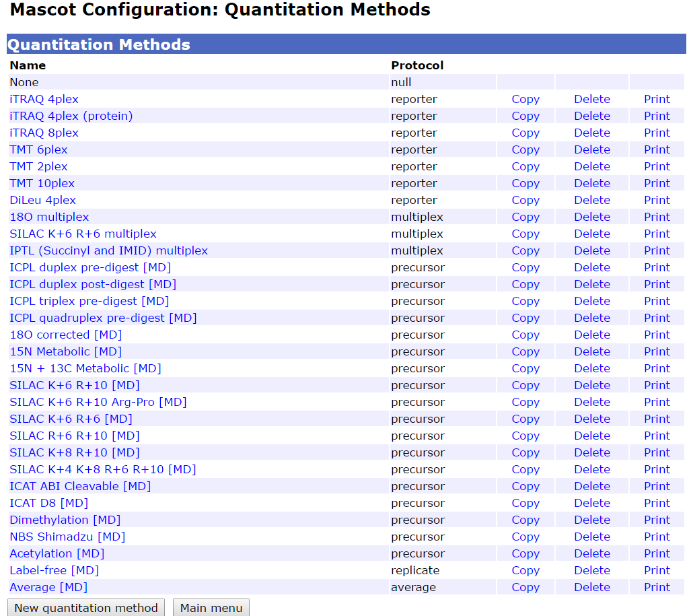Go back via Main menu button
The image size is (689, 616).
pos(211,608)
